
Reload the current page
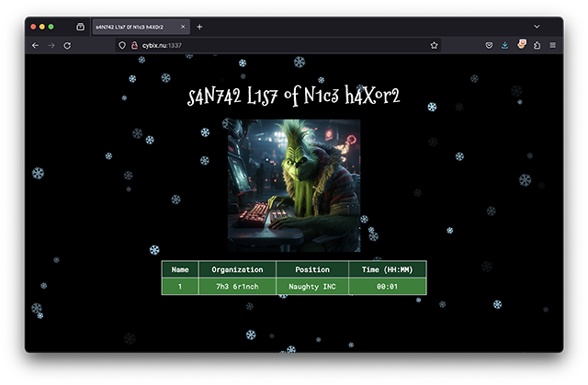67,45
